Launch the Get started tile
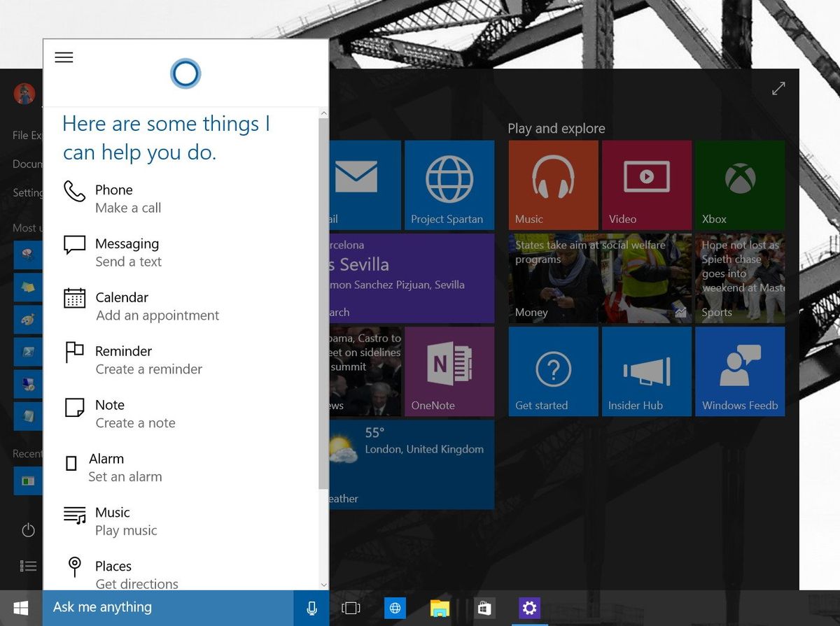 point(553,371)
